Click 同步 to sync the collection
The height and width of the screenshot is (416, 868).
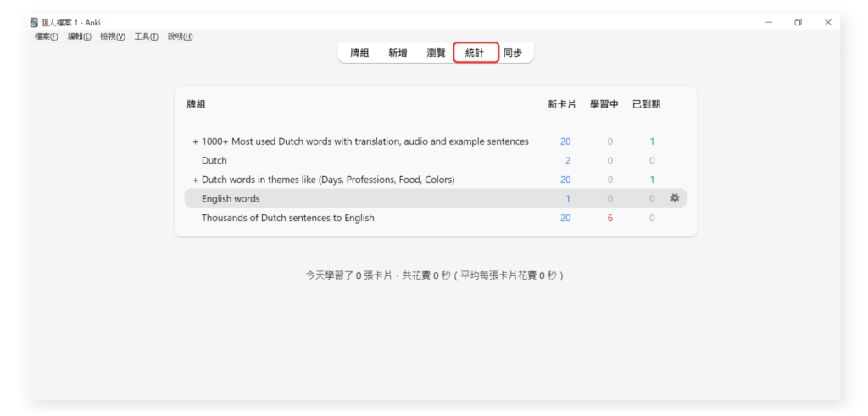tap(513, 53)
